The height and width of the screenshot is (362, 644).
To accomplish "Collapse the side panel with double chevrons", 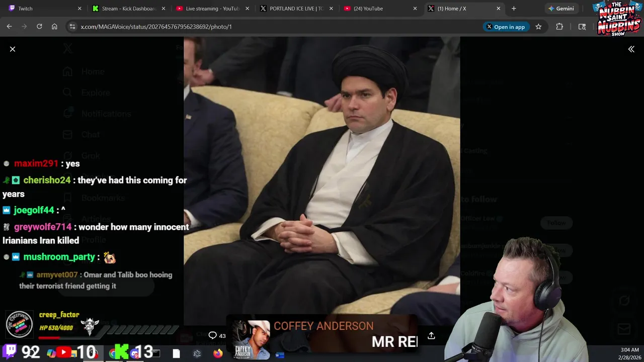I will pos(631,49).
